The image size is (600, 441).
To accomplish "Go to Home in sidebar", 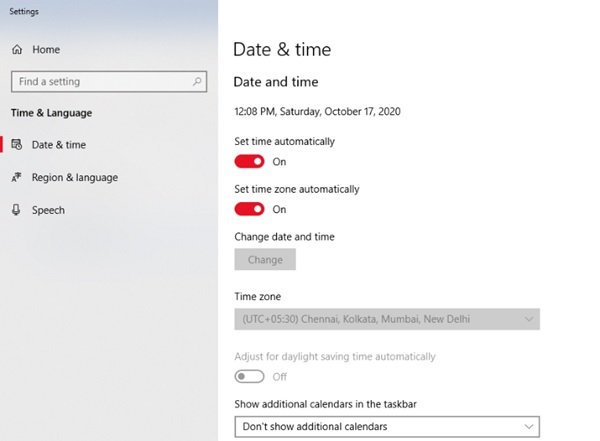I will [46, 49].
